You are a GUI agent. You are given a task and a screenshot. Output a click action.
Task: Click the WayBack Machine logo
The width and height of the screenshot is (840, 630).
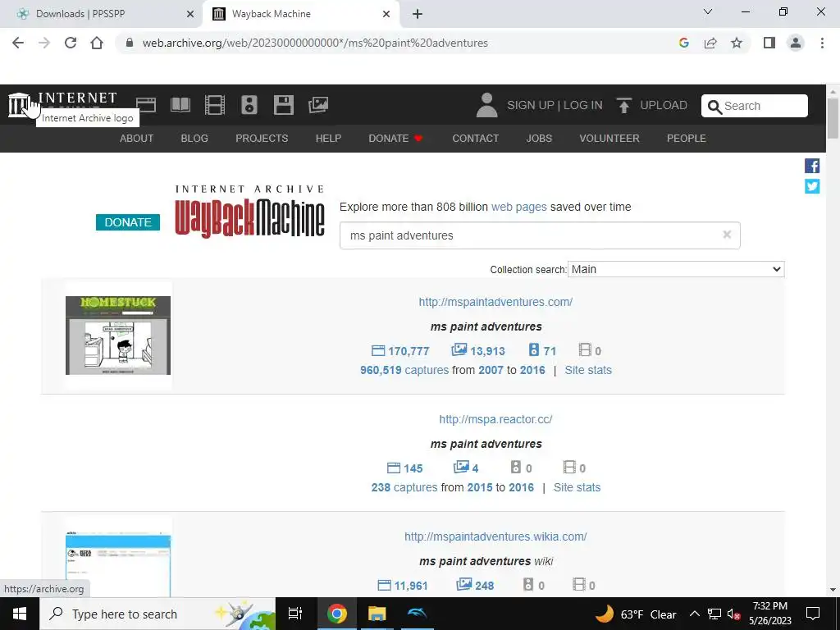249,212
